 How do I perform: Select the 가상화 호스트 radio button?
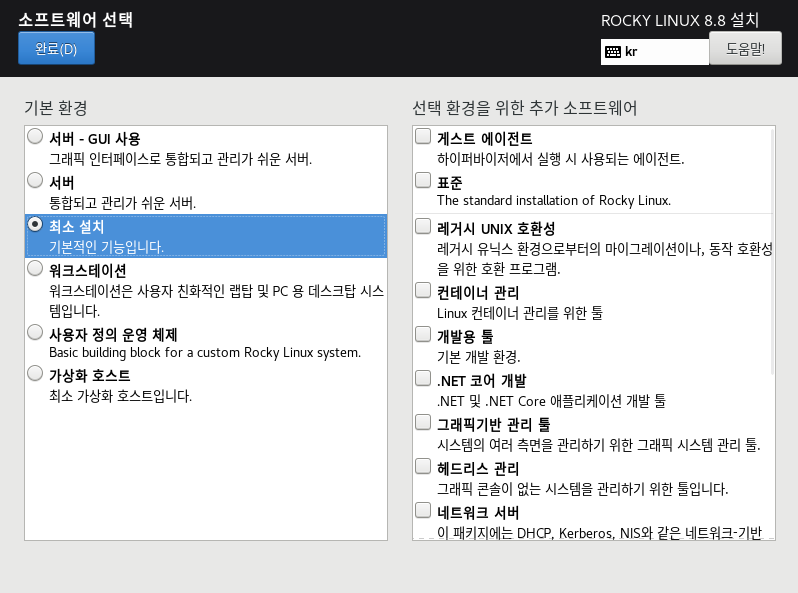tap(35, 373)
